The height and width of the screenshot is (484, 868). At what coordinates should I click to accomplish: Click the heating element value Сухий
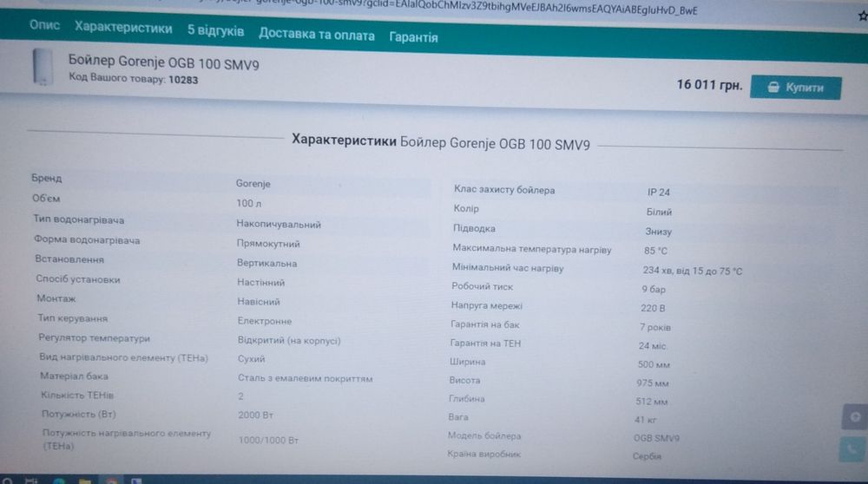tap(252, 358)
